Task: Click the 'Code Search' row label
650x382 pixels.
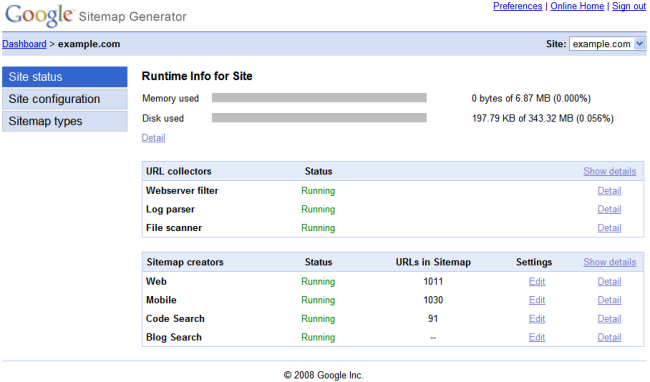Action: (x=175, y=319)
